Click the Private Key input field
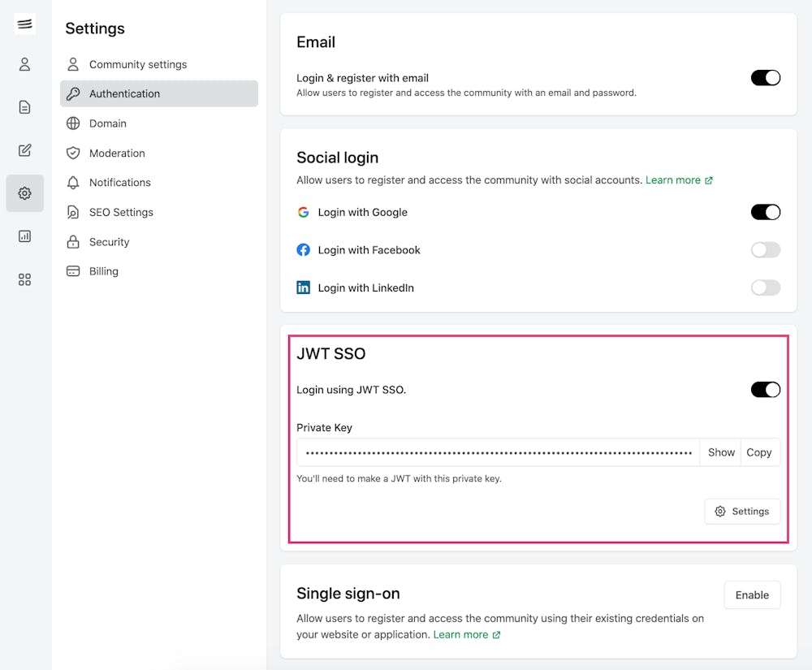812x670 pixels. tap(498, 452)
